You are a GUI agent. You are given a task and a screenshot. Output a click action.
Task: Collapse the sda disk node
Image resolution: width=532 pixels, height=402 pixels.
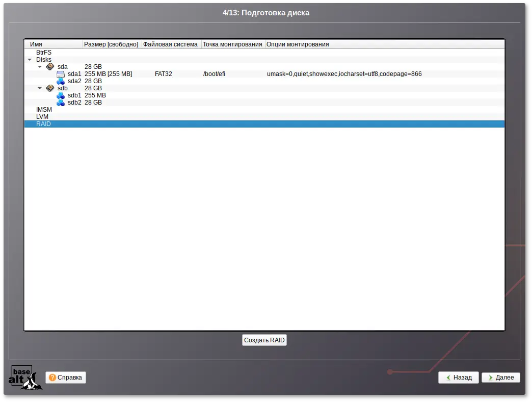pyautogui.click(x=40, y=67)
